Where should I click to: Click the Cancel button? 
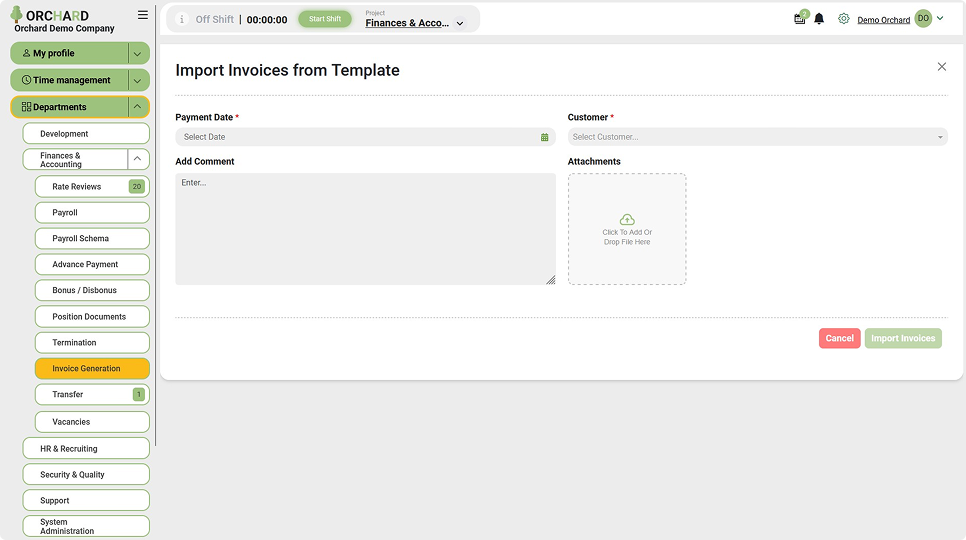[x=839, y=338]
